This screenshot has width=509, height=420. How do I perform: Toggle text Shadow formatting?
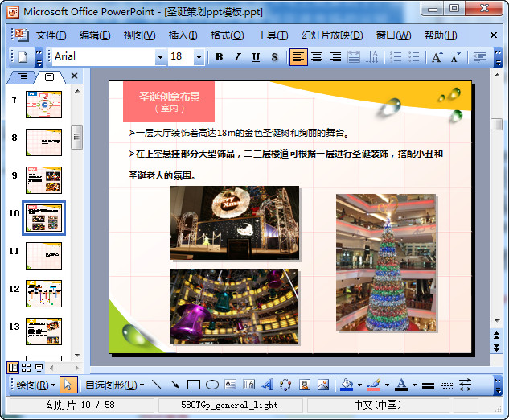coord(274,57)
